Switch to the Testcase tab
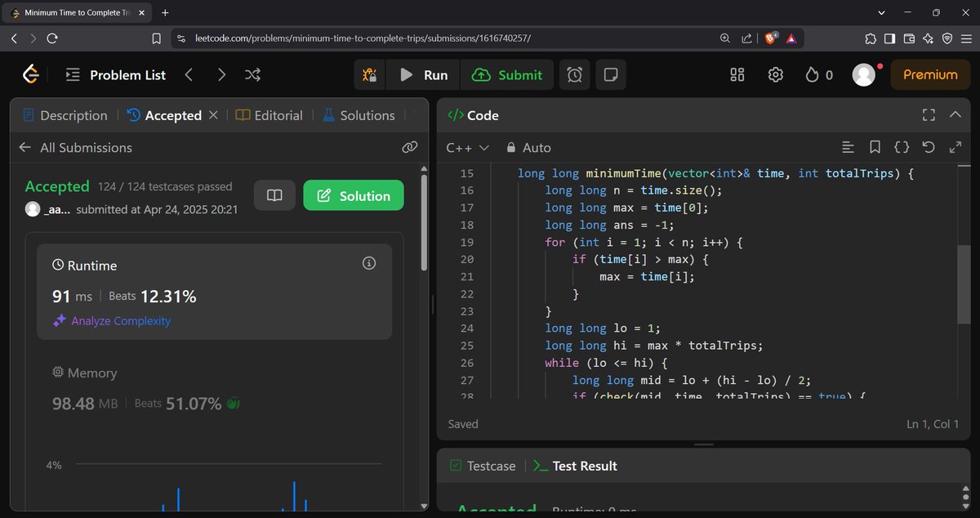 [x=483, y=466]
